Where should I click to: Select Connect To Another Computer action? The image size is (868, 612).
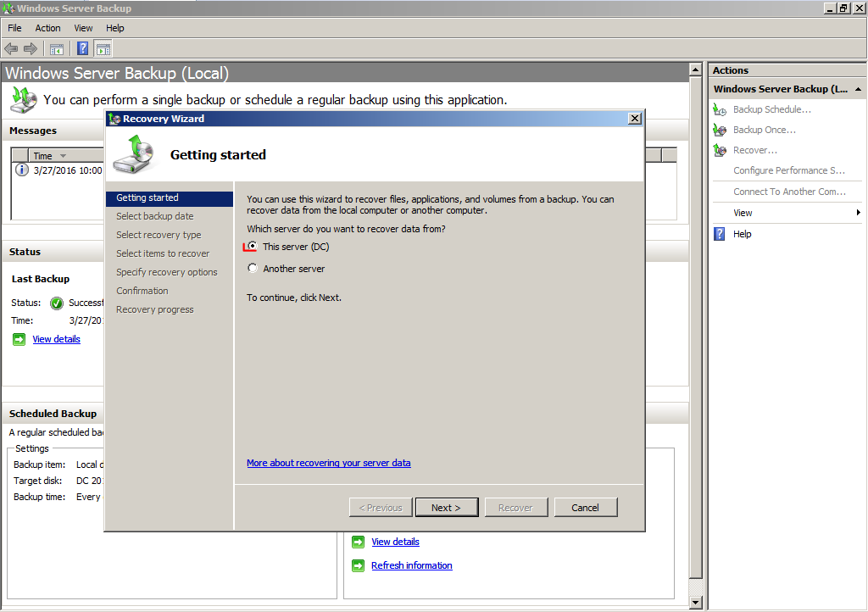click(x=789, y=192)
